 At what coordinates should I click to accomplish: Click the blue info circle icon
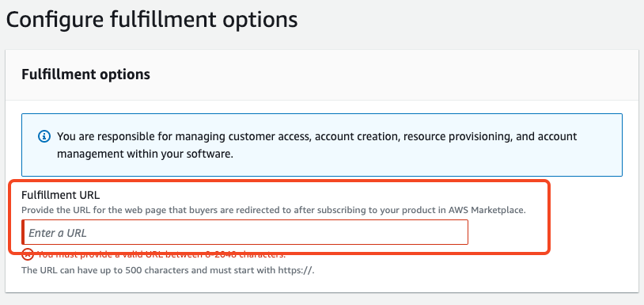(x=44, y=136)
